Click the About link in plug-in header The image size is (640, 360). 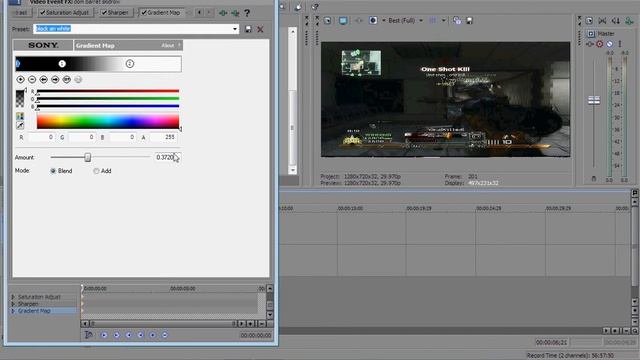point(167,45)
